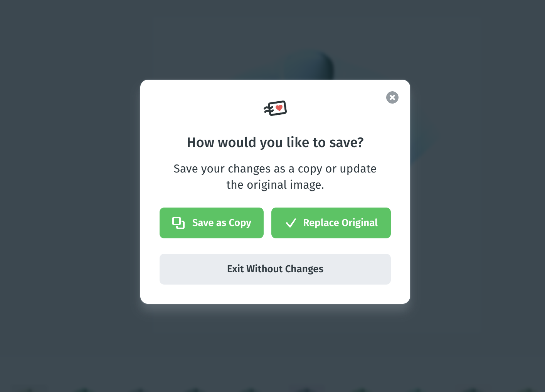Image resolution: width=545 pixels, height=392 pixels.
Task: Click the "How would you like to save?" heading
Action: pyautogui.click(x=275, y=142)
